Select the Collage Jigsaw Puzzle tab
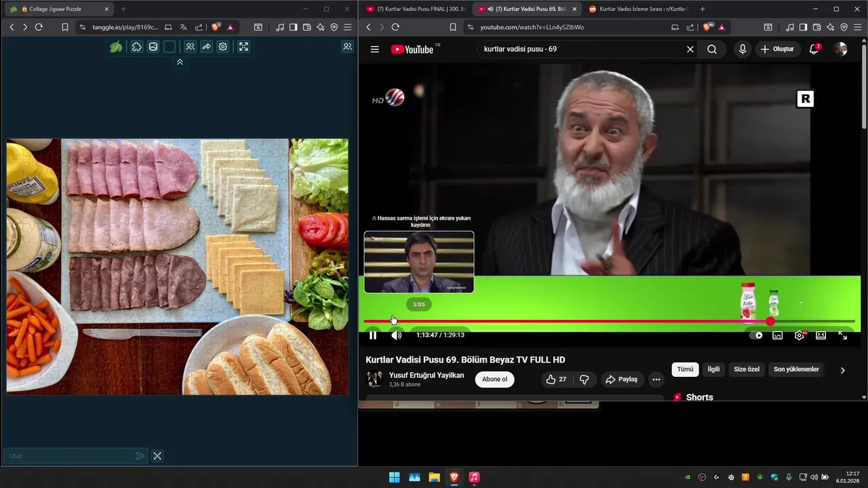 60,9
